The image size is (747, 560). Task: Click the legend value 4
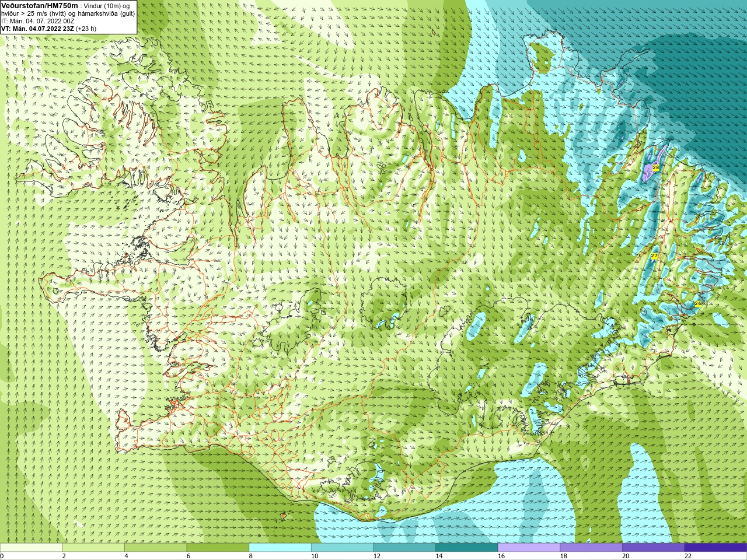pyautogui.click(x=126, y=556)
